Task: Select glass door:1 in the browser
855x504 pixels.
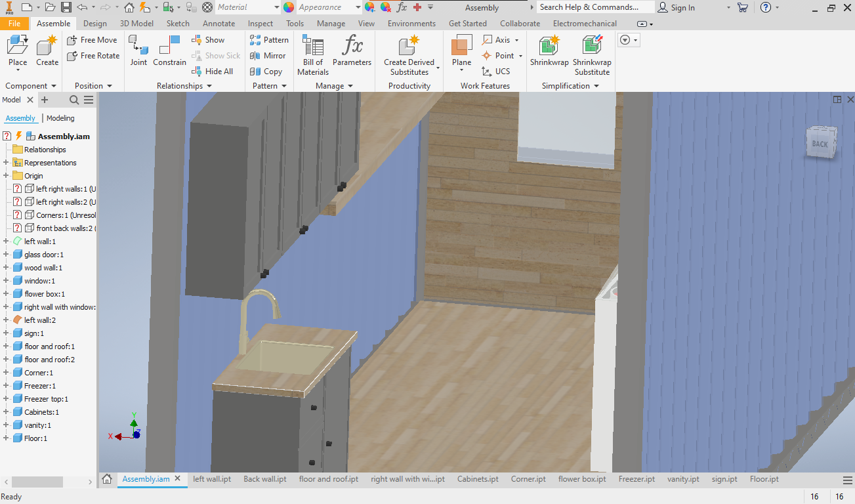Action: click(44, 255)
